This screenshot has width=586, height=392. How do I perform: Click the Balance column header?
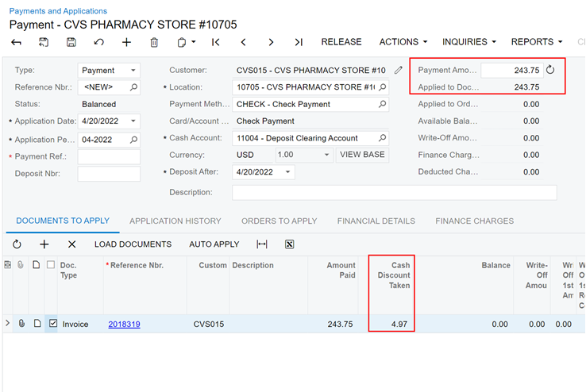[x=495, y=265]
